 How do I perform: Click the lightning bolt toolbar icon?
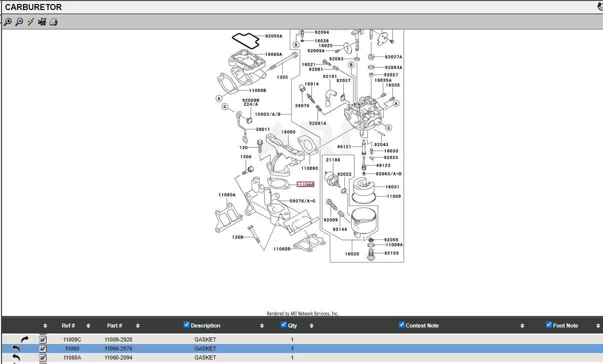(31, 22)
